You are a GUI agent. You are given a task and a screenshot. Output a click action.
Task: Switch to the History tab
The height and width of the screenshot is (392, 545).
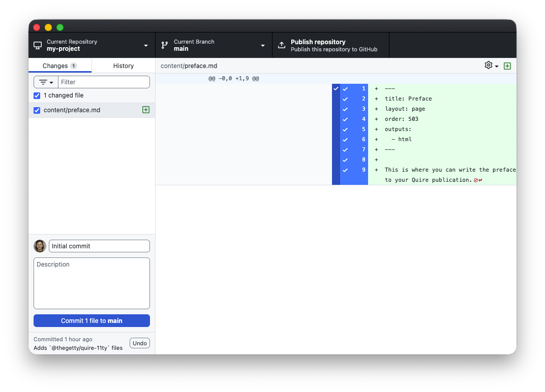tap(123, 66)
